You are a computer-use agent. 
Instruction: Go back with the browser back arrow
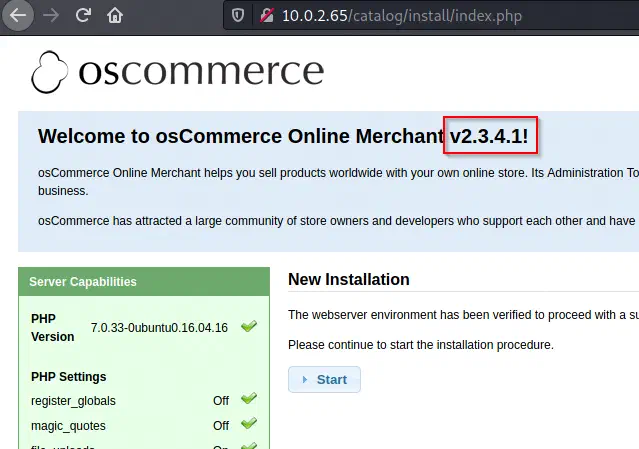pyautogui.click(x=18, y=15)
